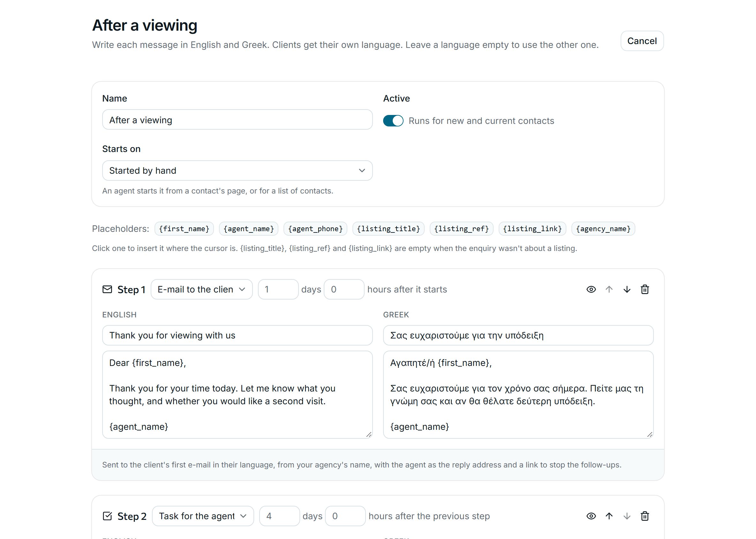Screen dimensions: 756x539
Task: Click into the English message body
Action: (x=237, y=395)
